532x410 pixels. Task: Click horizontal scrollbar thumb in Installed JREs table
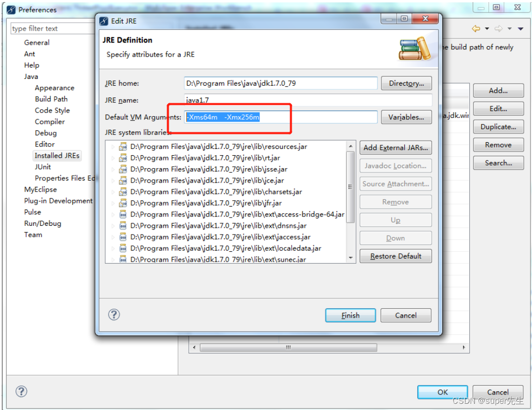(x=289, y=347)
